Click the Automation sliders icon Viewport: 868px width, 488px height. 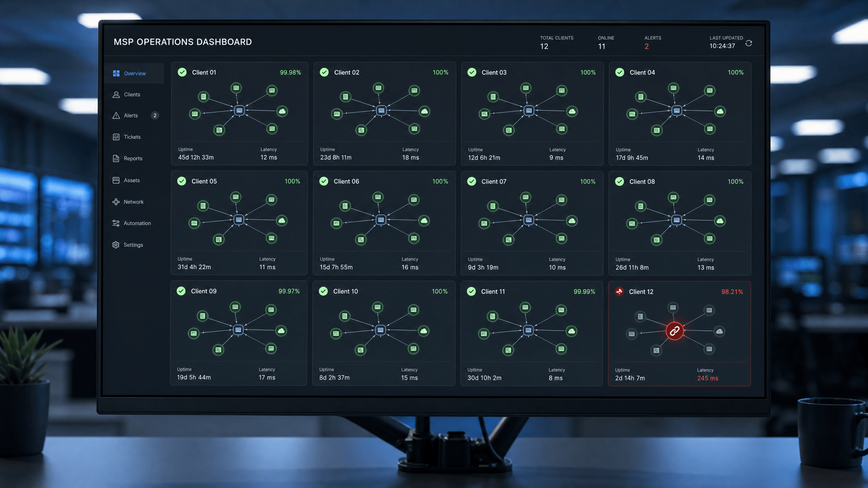pos(116,223)
